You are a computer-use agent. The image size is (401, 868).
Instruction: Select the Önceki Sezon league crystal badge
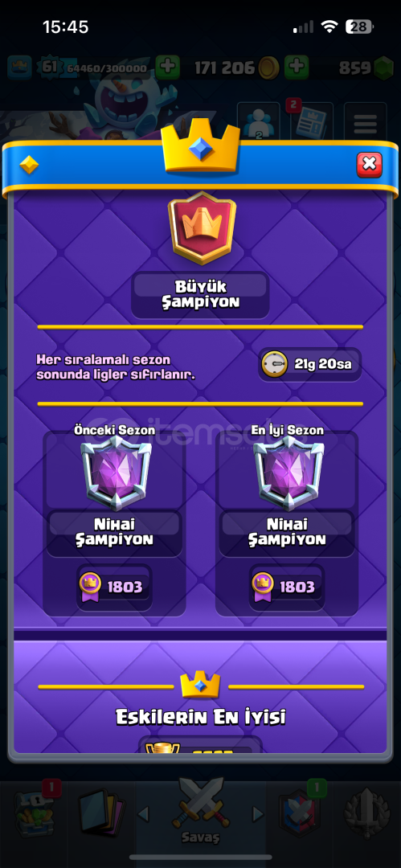pyautogui.click(x=116, y=473)
